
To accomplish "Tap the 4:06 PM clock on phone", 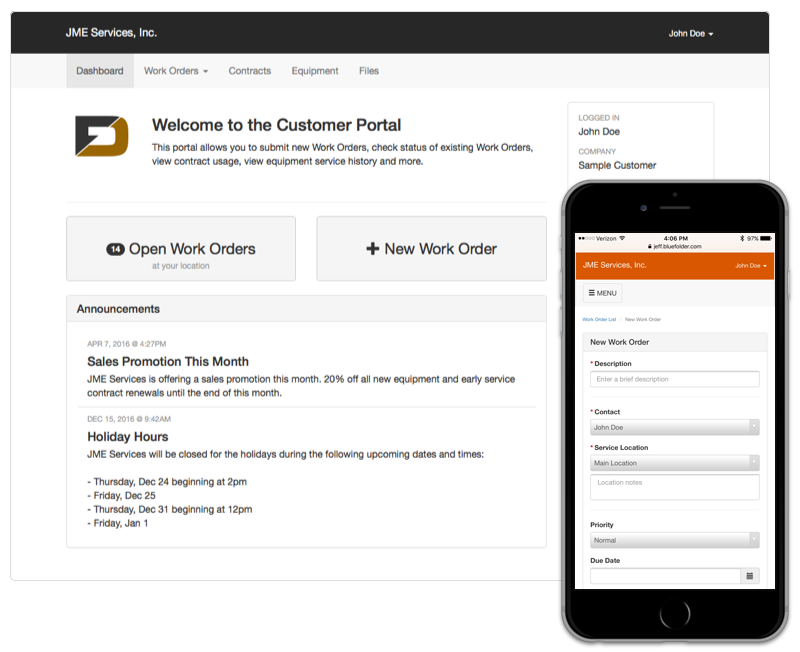I will [x=676, y=238].
